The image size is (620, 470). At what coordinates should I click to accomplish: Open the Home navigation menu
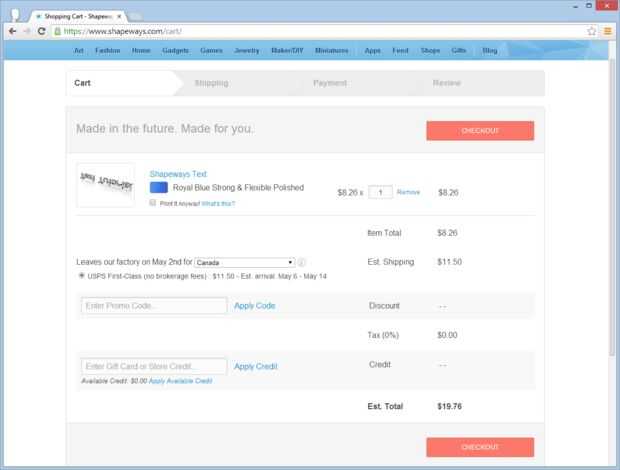141,51
